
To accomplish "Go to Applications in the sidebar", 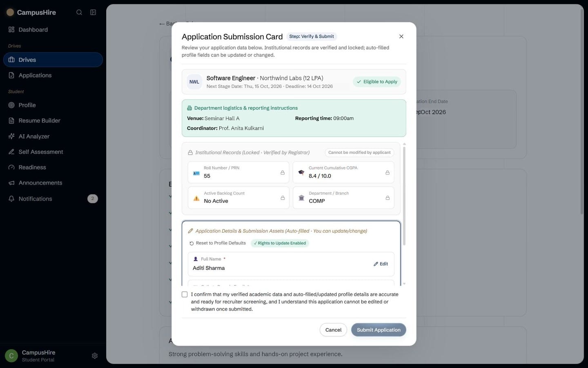I will pyautogui.click(x=53, y=75).
